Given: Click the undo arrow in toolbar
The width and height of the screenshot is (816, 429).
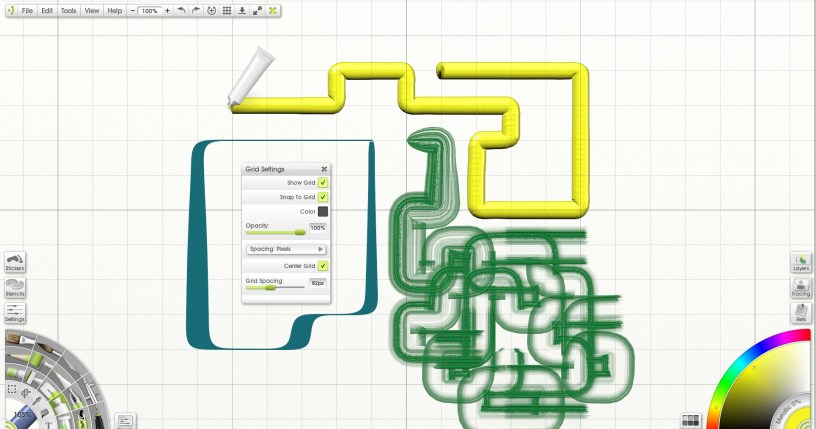Looking at the screenshot, I should [x=180, y=10].
